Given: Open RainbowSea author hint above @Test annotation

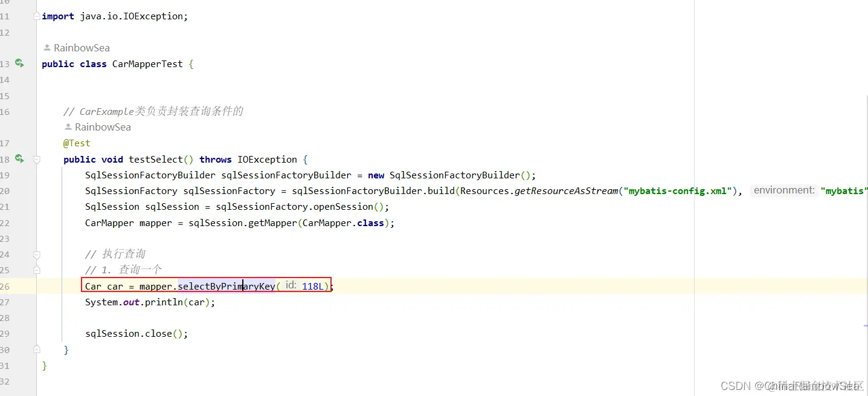Looking at the screenshot, I should [97, 127].
